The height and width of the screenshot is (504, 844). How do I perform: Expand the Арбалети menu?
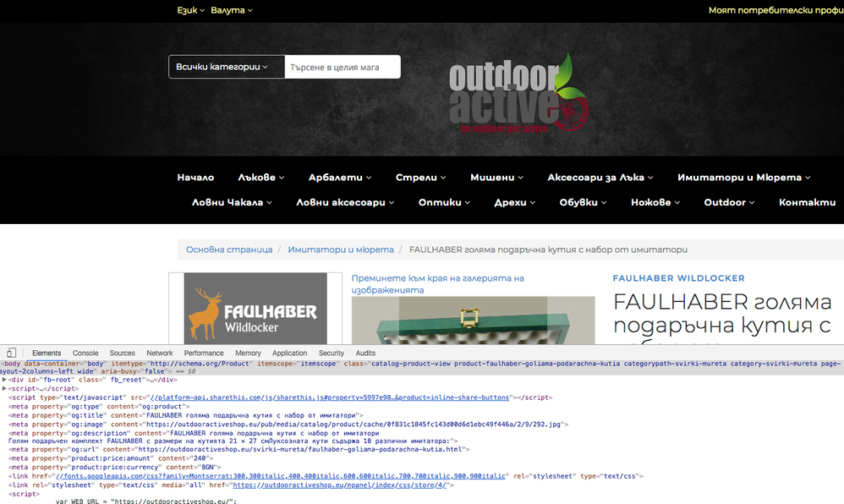[340, 177]
